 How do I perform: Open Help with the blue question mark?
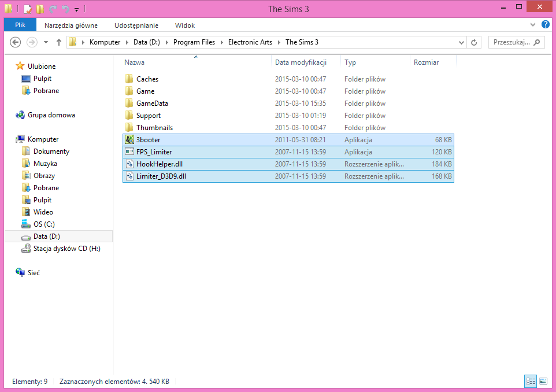coord(545,25)
